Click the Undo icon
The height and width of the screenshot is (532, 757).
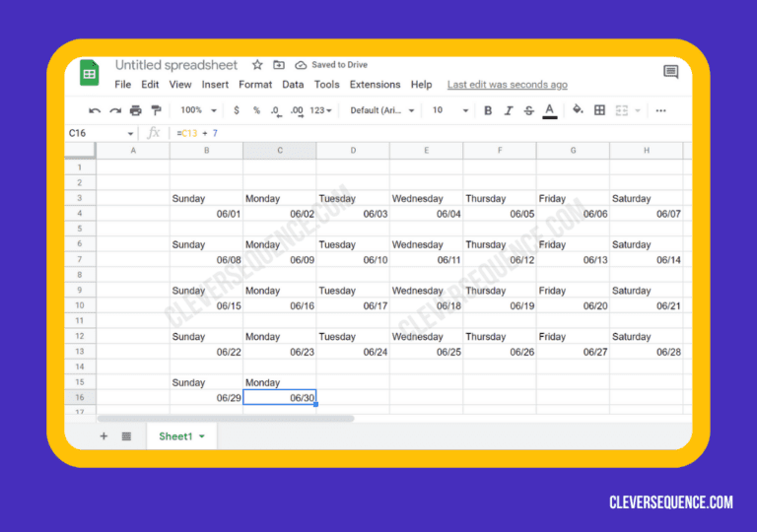[x=95, y=111]
